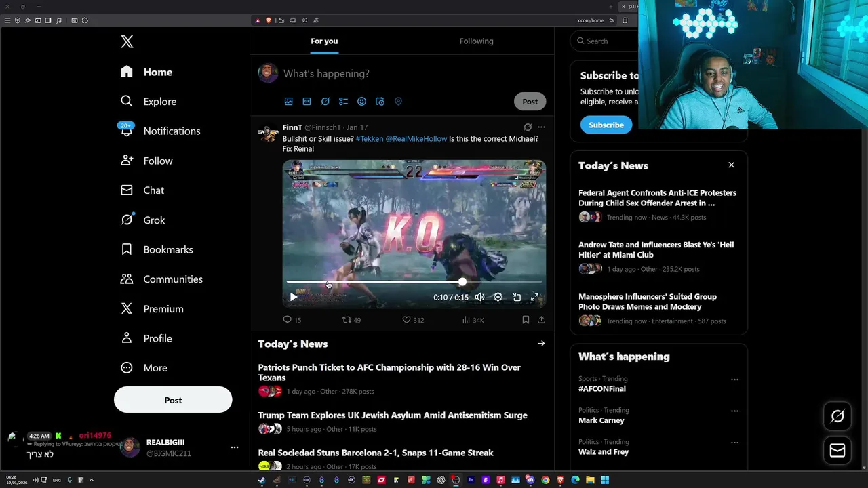Screen dimensions: 868x488
Task: Open Manosphere Influencers news story
Action: point(648,302)
